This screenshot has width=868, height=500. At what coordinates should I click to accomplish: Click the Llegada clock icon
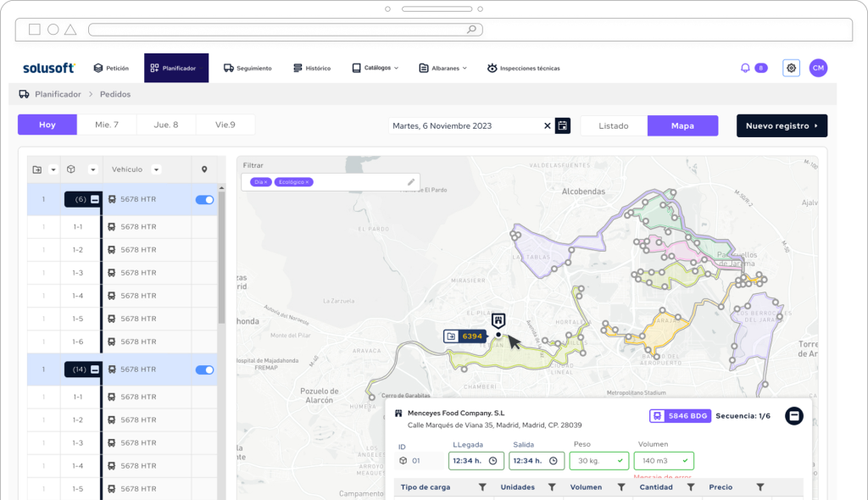click(x=493, y=460)
